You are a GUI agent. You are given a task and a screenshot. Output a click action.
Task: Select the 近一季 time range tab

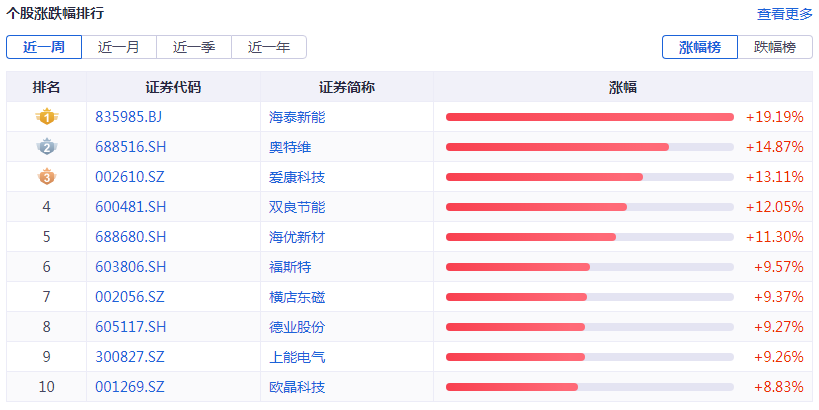[194, 47]
